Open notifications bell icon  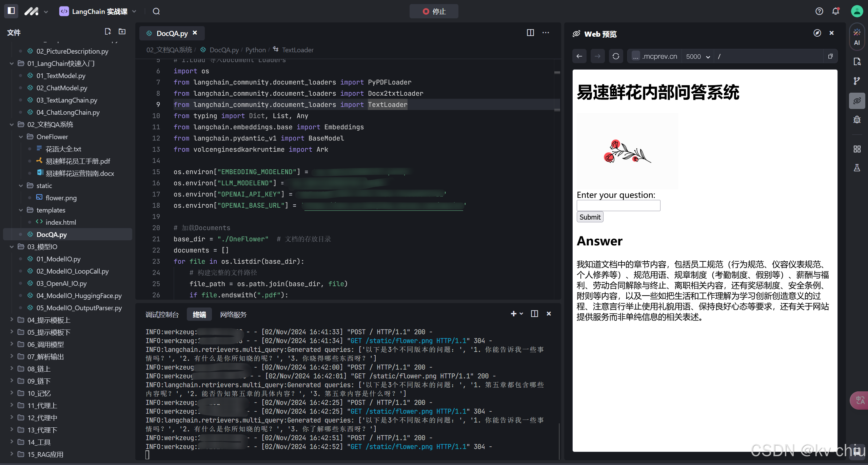pyautogui.click(x=836, y=11)
